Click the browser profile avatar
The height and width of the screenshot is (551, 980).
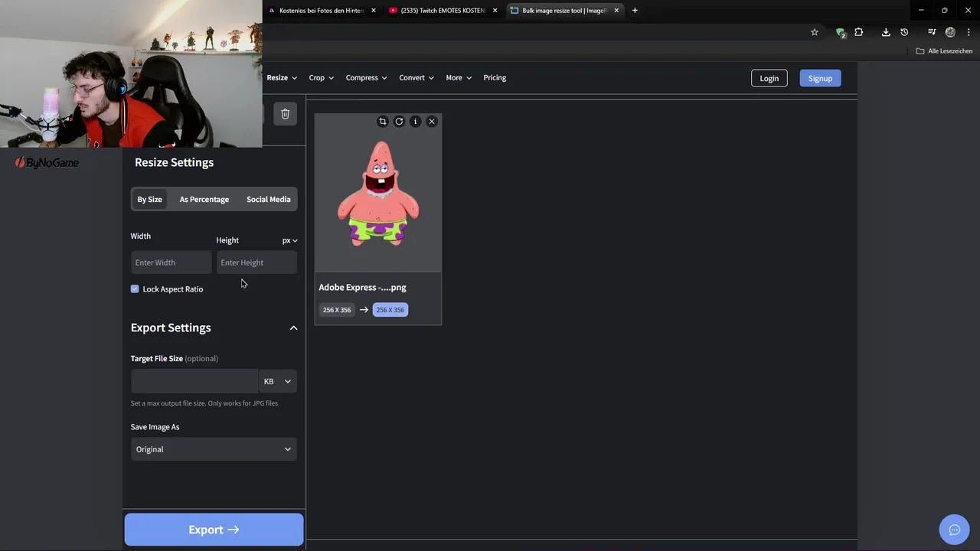pos(950,32)
